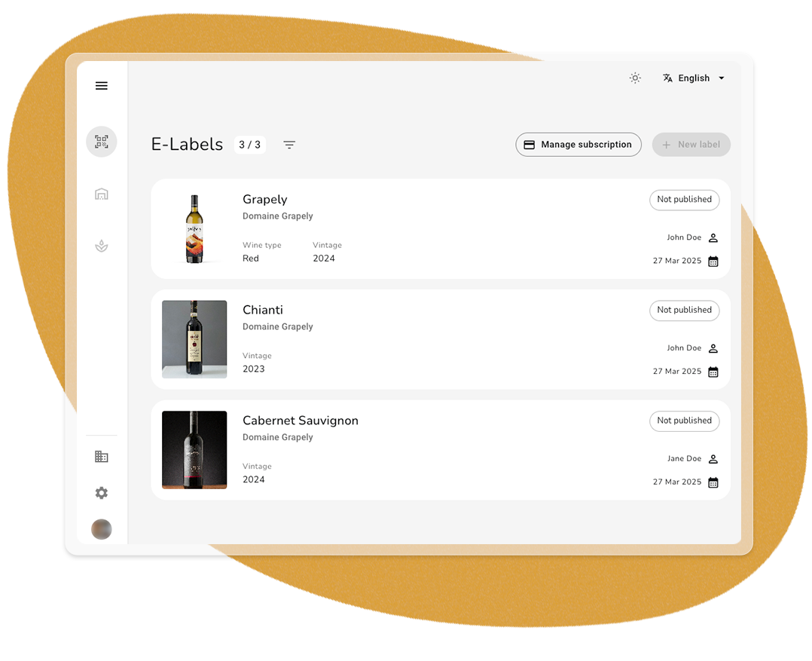Click the Manage subscription button
Viewport: 812px width, 661px height.
(578, 145)
